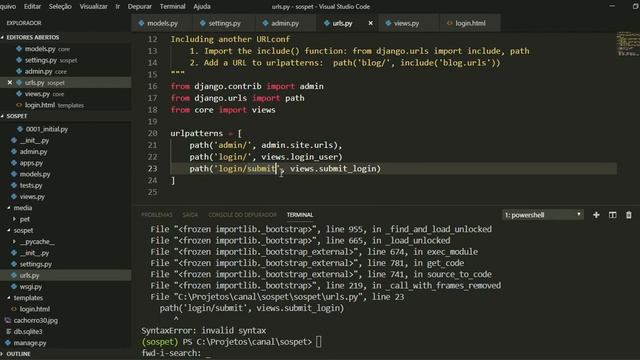This screenshot has height=360, width=640.
Task: Open wsgi.py in the explorer tree
Action: [x=66, y=287]
